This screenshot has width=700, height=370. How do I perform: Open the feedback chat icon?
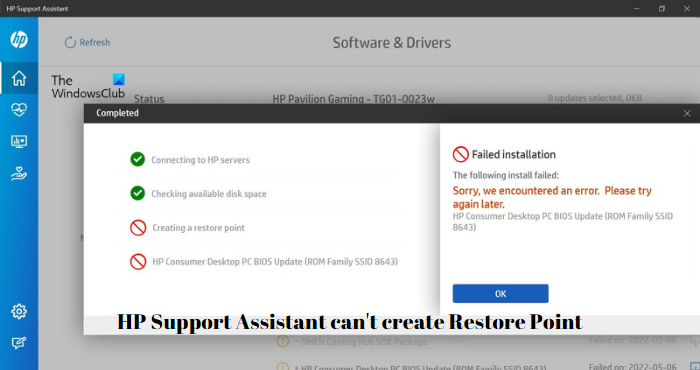click(x=19, y=343)
